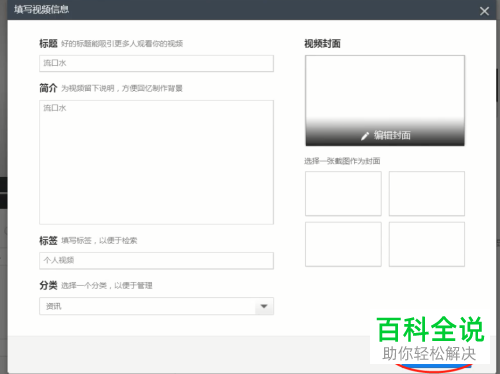Click the 填写视频信息 dialog title

tap(41, 9)
